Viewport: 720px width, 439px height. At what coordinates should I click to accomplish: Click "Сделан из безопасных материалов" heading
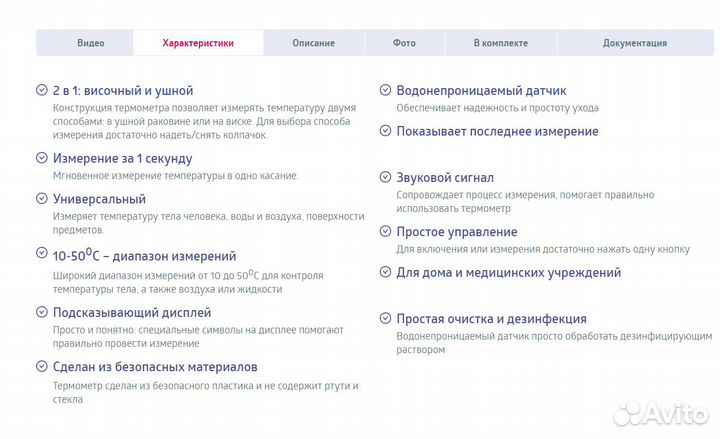[154, 366]
